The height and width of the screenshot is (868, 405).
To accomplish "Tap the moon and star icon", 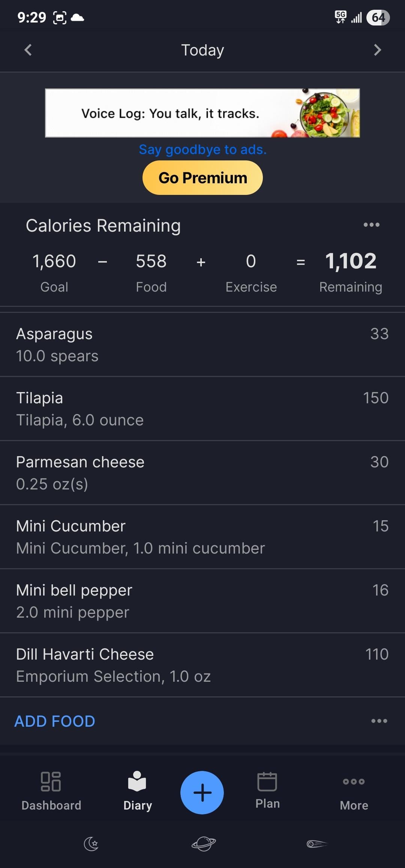I will pyautogui.click(x=91, y=844).
